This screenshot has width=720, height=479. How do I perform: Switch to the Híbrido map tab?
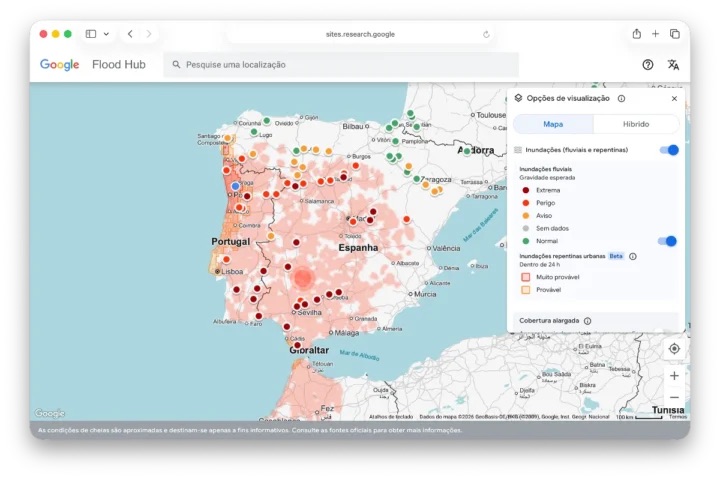[x=636, y=124]
